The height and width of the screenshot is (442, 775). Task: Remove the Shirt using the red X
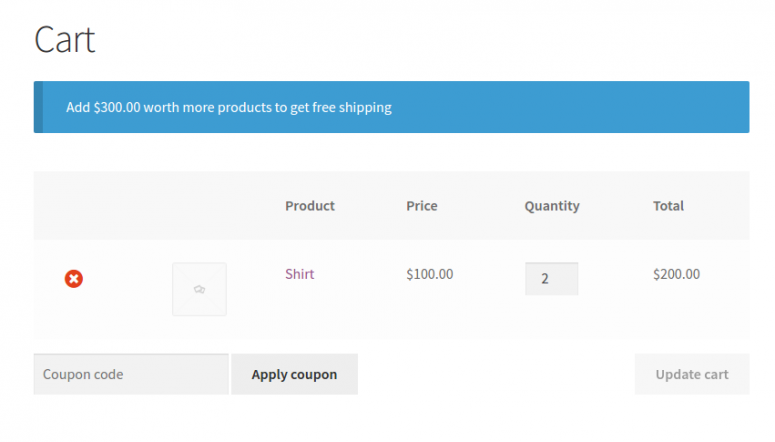click(74, 279)
